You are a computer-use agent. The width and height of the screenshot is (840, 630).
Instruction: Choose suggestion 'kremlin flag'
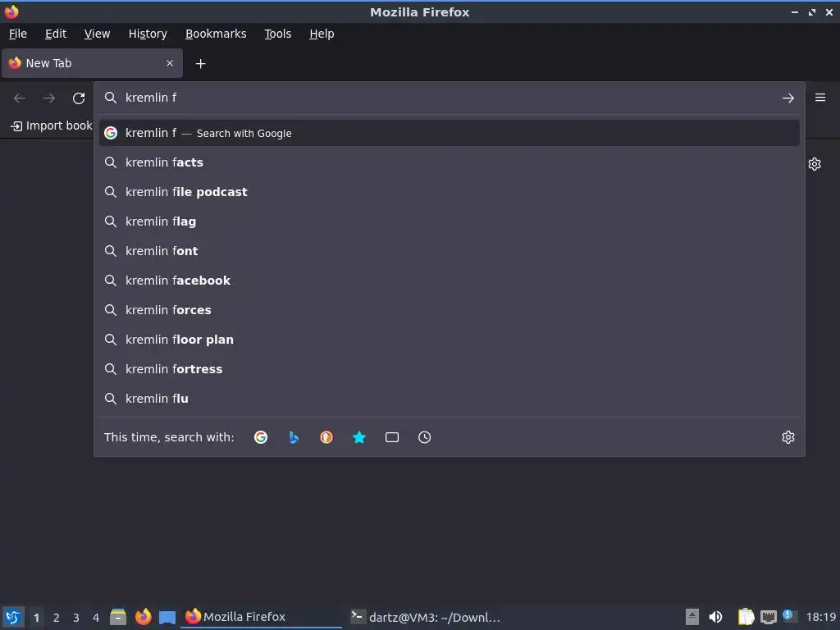pos(449,221)
